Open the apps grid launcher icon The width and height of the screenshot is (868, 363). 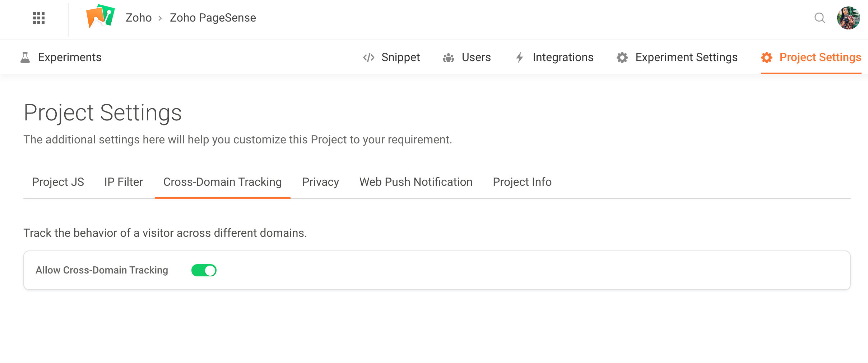coord(39,18)
